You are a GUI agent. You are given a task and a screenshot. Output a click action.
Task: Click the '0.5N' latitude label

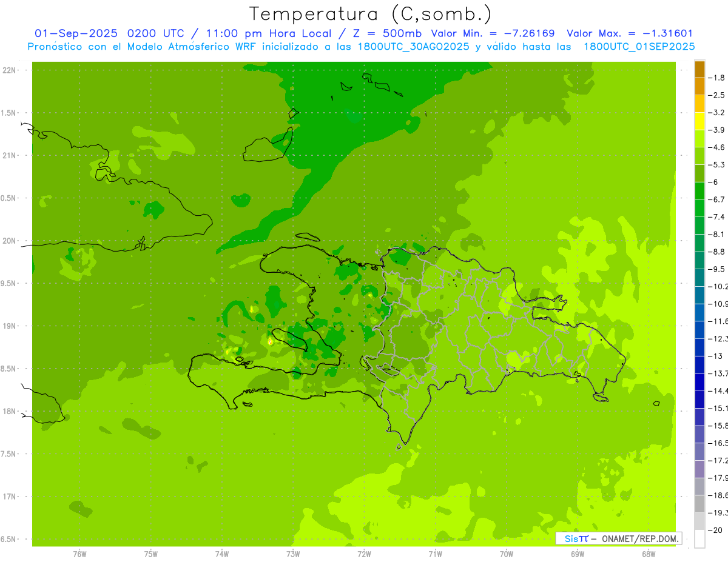coord(7,198)
